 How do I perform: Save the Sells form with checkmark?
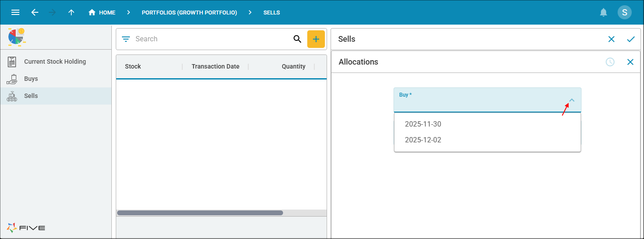click(x=630, y=39)
